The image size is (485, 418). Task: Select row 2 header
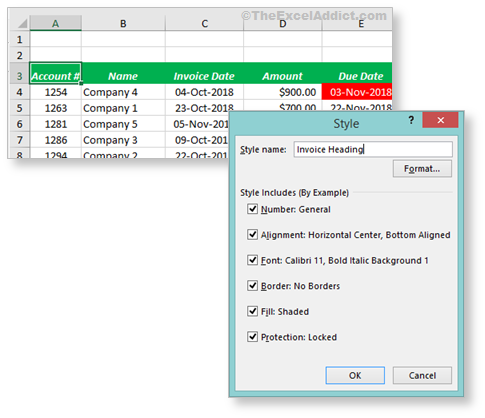tap(19, 55)
